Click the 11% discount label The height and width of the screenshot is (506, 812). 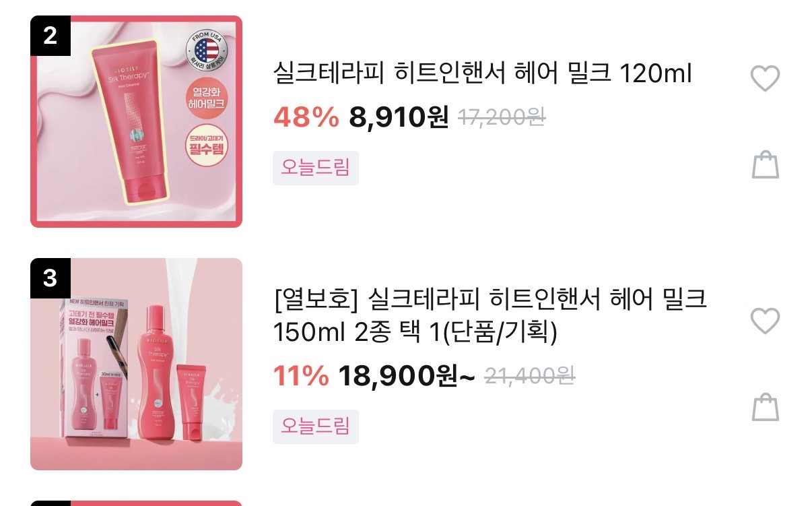[301, 376]
